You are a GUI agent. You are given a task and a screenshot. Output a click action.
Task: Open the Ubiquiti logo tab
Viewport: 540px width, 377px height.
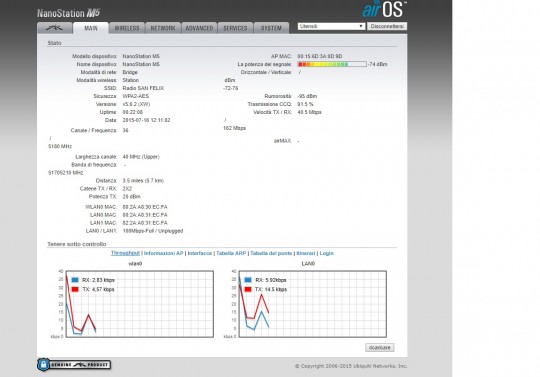pos(55,28)
